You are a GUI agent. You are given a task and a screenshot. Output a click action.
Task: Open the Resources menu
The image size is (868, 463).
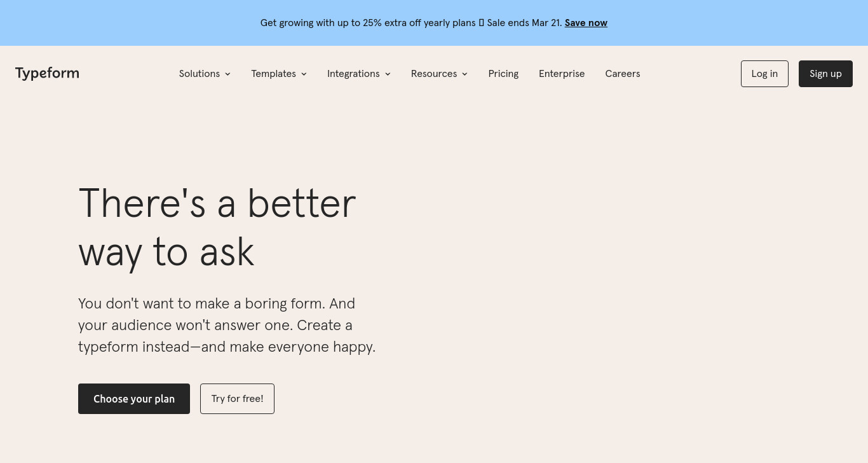point(439,74)
